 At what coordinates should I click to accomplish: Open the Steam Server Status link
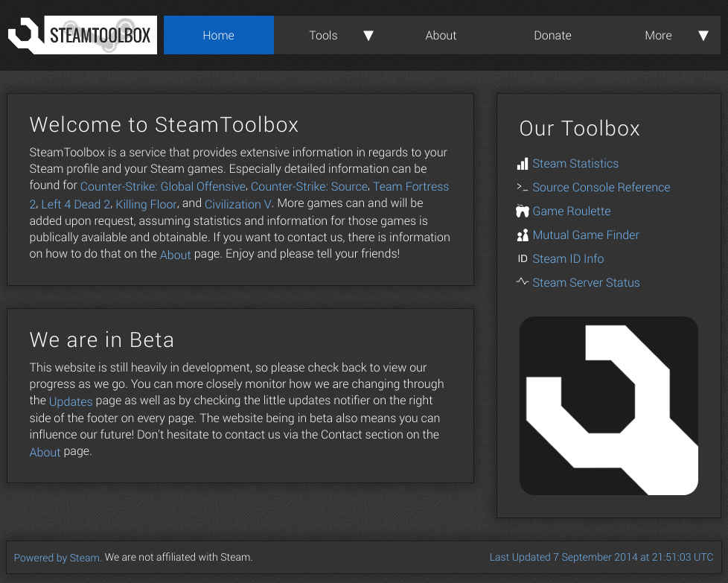click(586, 282)
